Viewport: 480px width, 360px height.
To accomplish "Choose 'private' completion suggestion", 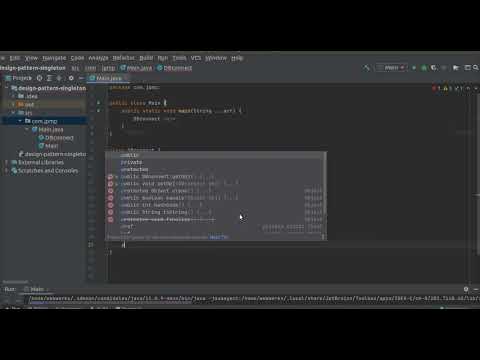I will tap(215, 162).
